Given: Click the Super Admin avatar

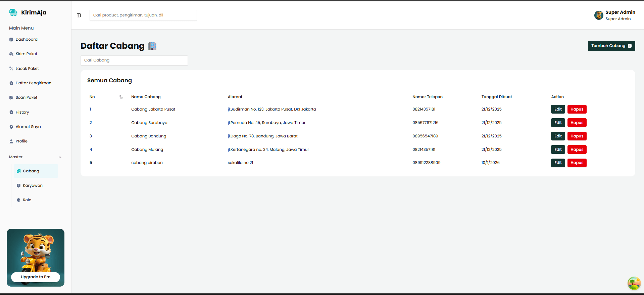Looking at the screenshot, I should (x=599, y=15).
